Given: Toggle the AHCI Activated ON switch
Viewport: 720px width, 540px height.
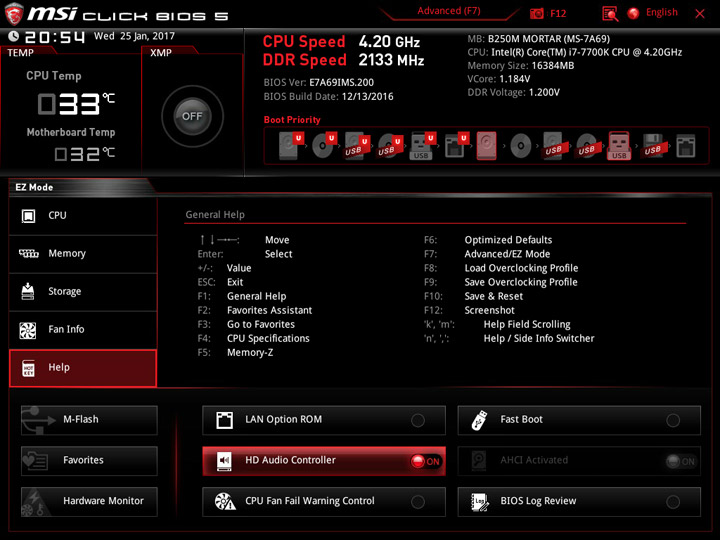Looking at the screenshot, I should coord(681,461).
